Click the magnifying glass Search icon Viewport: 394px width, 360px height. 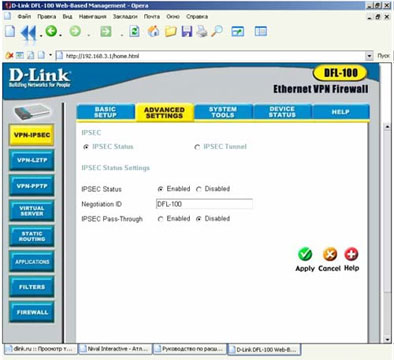click(x=217, y=32)
